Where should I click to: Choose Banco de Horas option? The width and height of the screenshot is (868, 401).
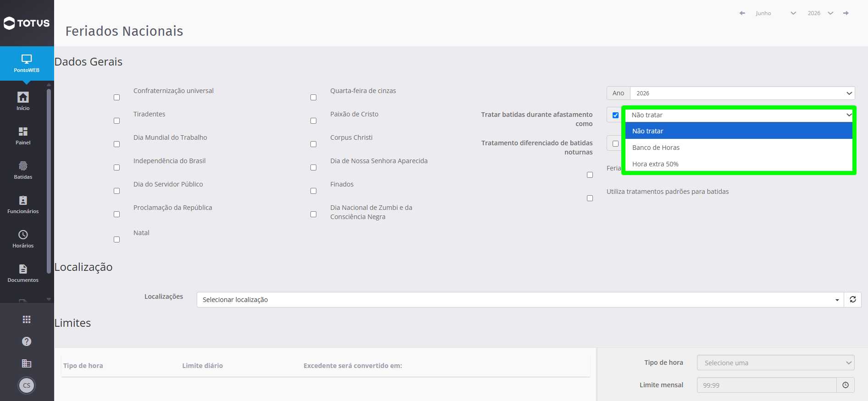[739, 148]
